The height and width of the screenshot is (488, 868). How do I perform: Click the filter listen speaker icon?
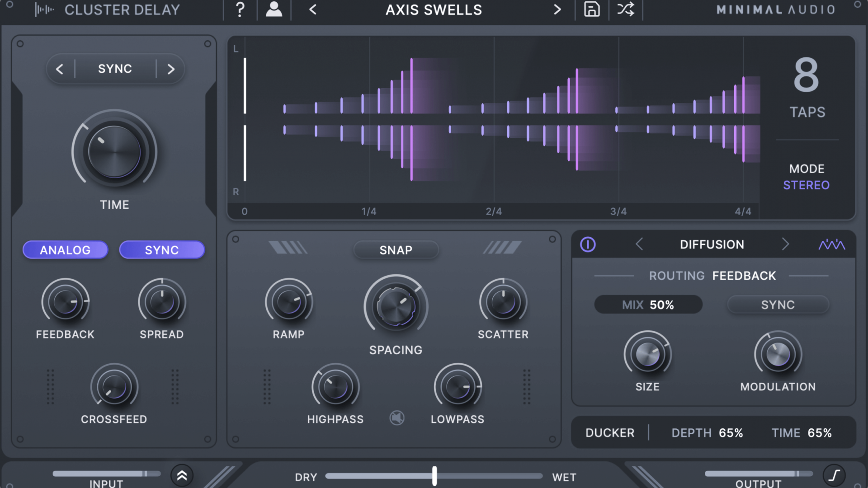pyautogui.click(x=397, y=418)
